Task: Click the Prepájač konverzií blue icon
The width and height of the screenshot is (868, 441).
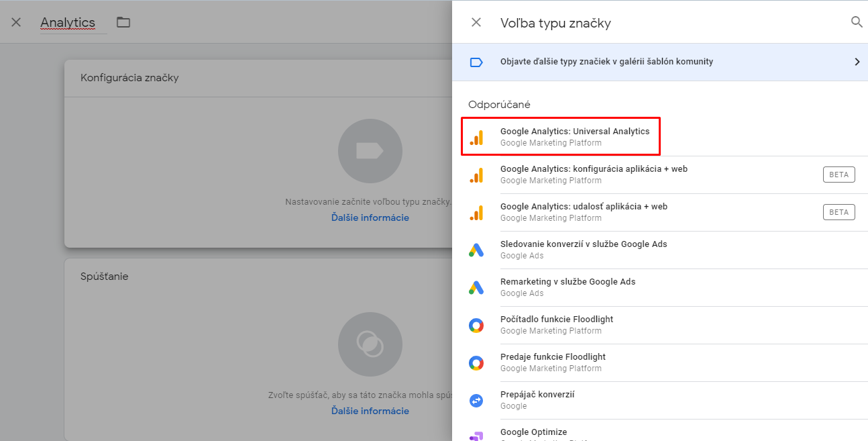Action: (x=476, y=401)
